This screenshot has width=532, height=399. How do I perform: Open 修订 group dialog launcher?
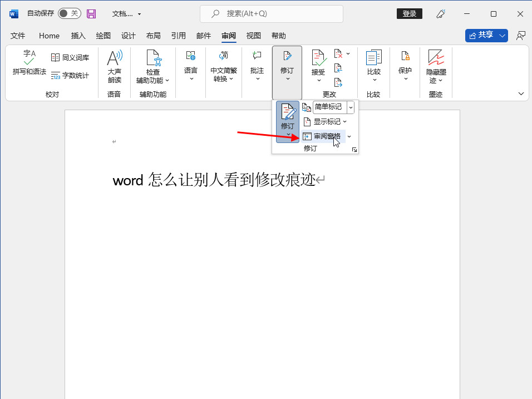point(354,150)
